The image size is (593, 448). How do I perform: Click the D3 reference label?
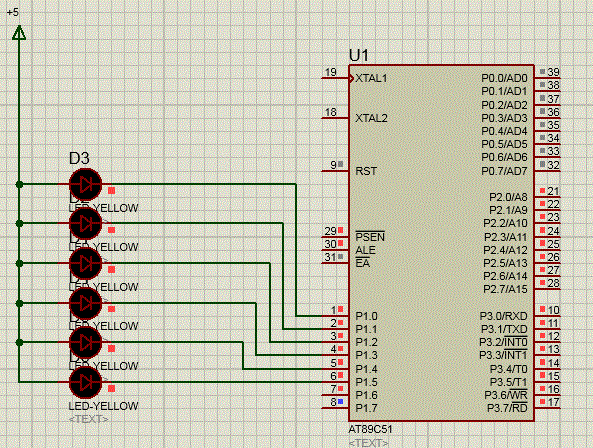tap(79, 158)
